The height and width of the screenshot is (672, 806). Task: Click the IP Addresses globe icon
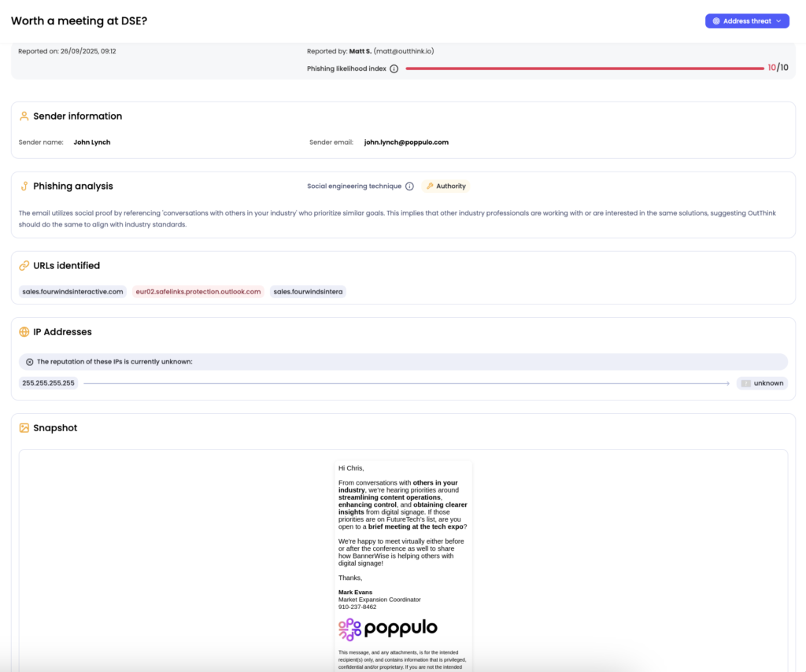coord(24,332)
